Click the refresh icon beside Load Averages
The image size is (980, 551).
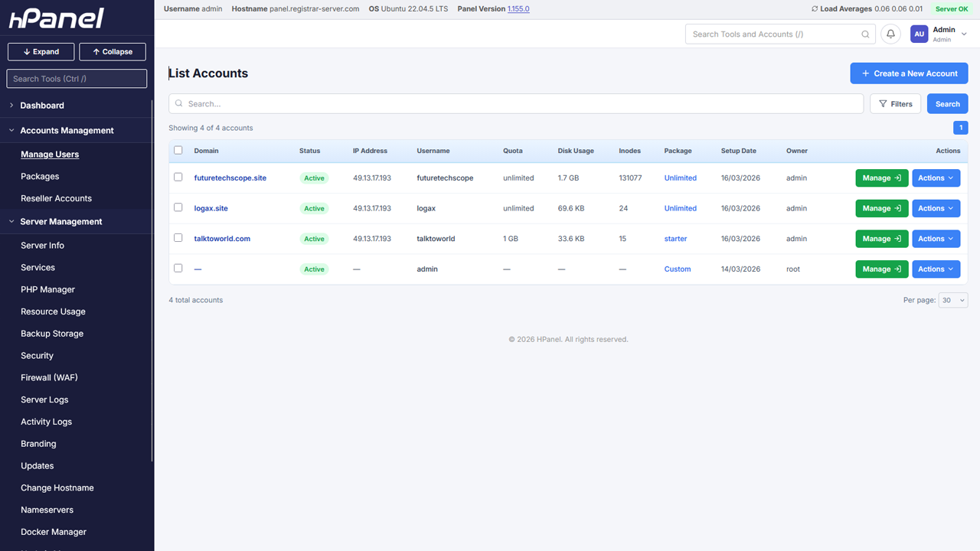tap(815, 9)
